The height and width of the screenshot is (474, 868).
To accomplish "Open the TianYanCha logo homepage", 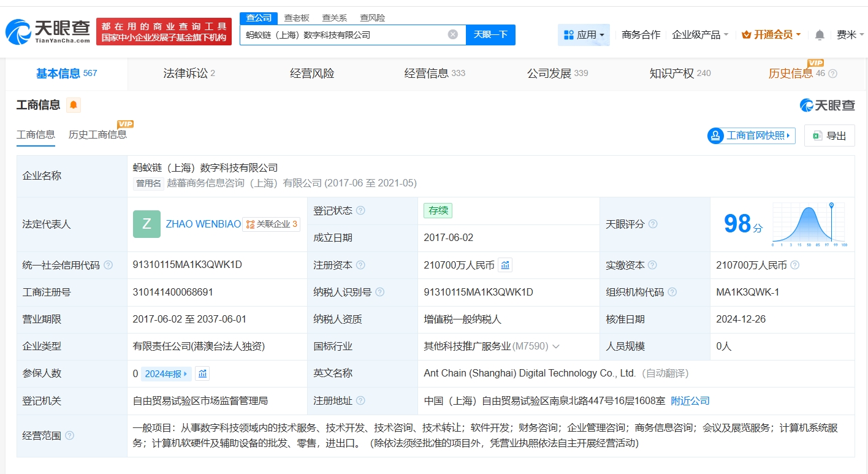I will coord(48,31).
